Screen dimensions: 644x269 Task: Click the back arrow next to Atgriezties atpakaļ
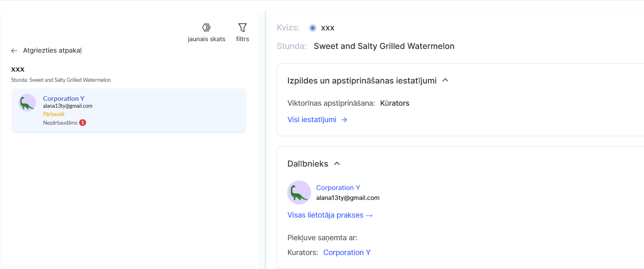14,51
